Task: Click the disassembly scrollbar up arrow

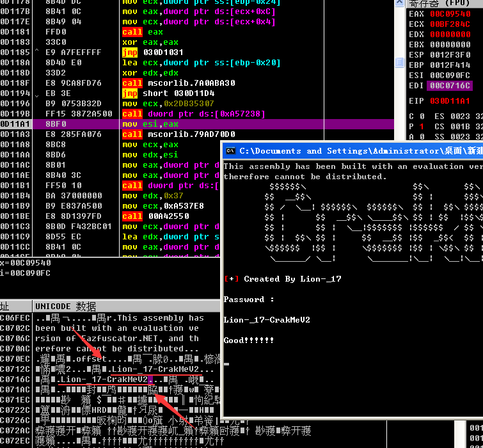Action: (400, 4)
